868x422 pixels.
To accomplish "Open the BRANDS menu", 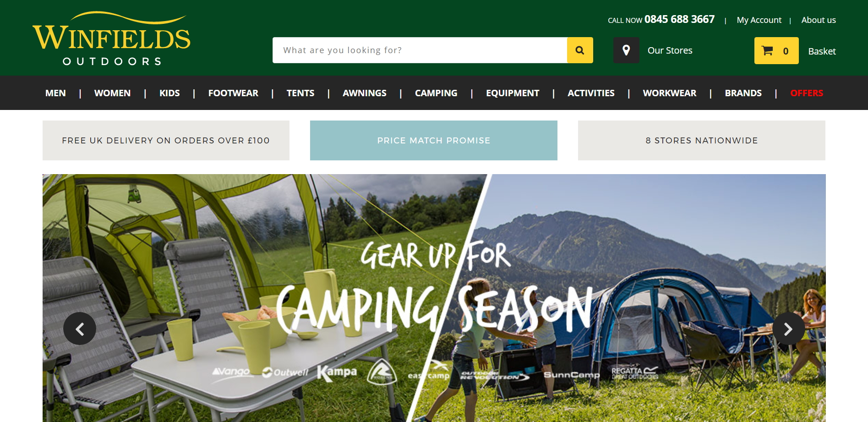I will pos(743,93).
